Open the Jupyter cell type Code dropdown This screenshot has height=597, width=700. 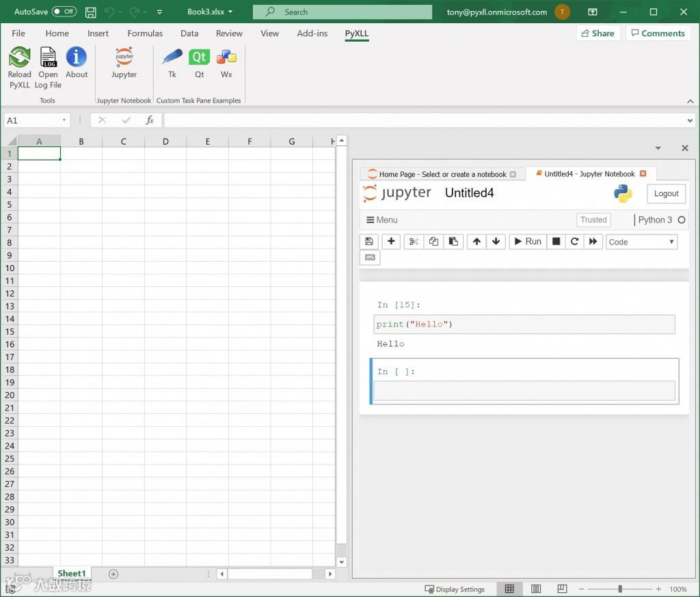tap(641, 242)
